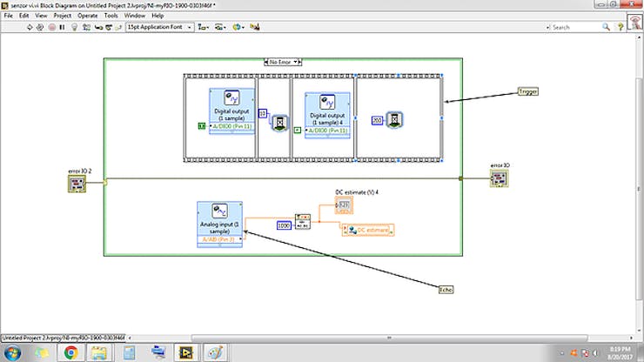644x362 pixels.
Task: Open the channel selector on the first Digital output
Action: (232, 126)
